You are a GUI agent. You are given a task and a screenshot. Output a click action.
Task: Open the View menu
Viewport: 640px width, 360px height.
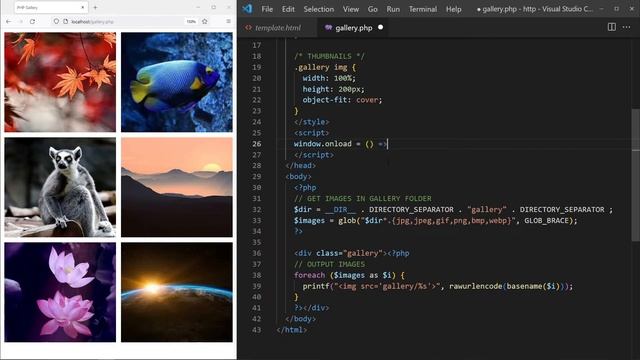(351, 9)
